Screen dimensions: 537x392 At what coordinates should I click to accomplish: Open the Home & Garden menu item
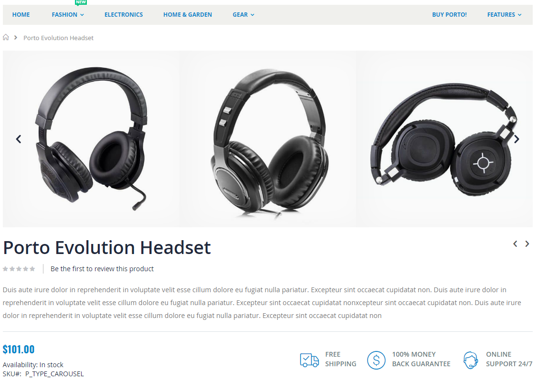[188, 15]
